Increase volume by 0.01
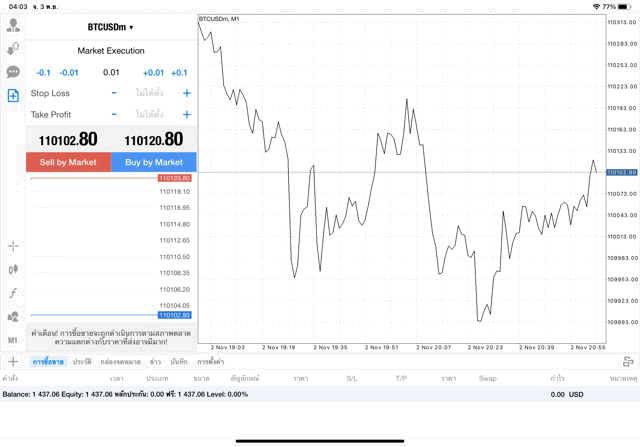640x447 pixels. 153,72
